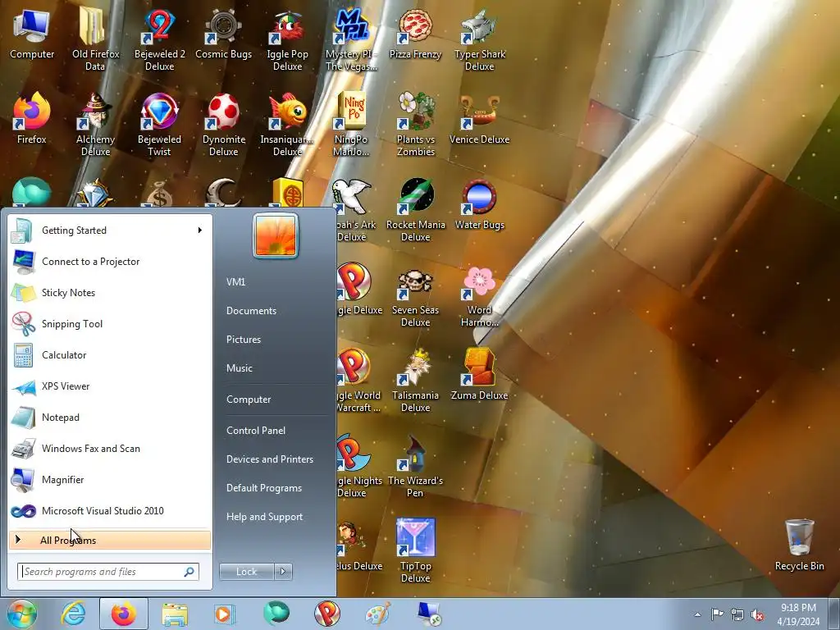Screen dimensions: 840x630
Task: Click the Lock button
Action: click(246, 572)
